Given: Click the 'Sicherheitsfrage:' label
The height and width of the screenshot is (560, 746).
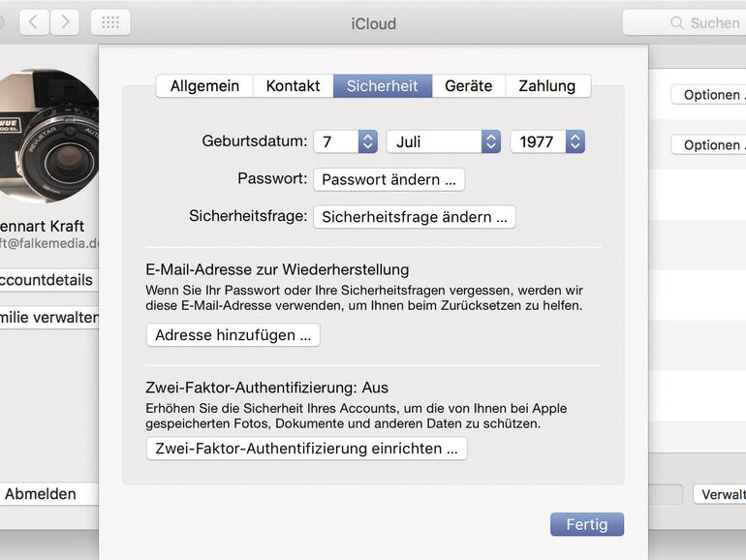Looking at the screenshot, I should 248,216.
